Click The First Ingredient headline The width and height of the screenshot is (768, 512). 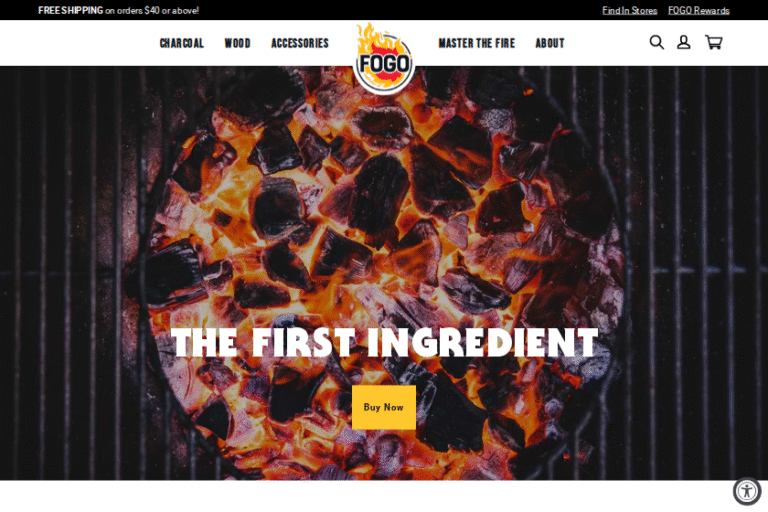384,342
